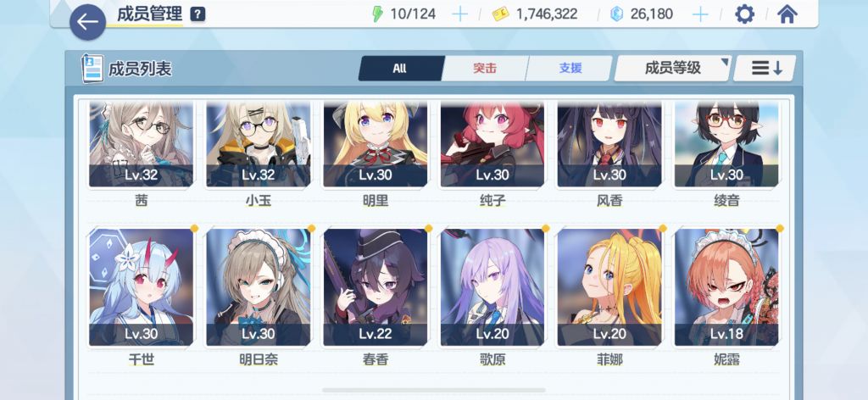
Task: Toggle the sort order arrow button
Action: click(765, 68)
